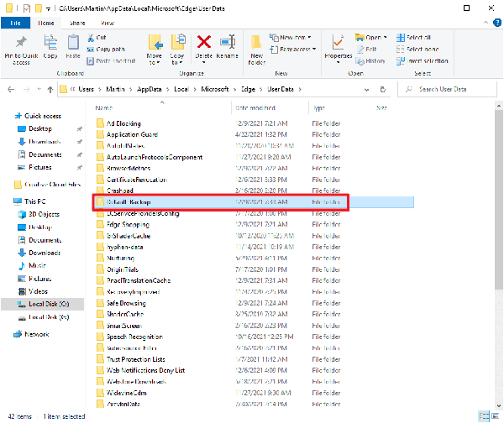Click the red Delete icon

pos(204,42)
